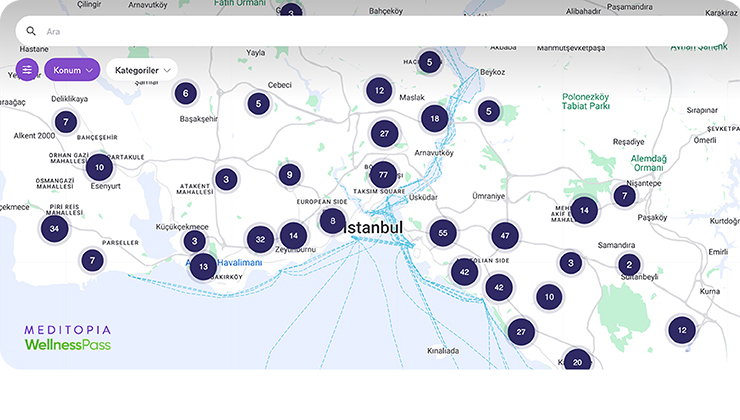Click cluster marker 14 near Zeytinburnu
The image size is (740, 420).
point(293,235)
